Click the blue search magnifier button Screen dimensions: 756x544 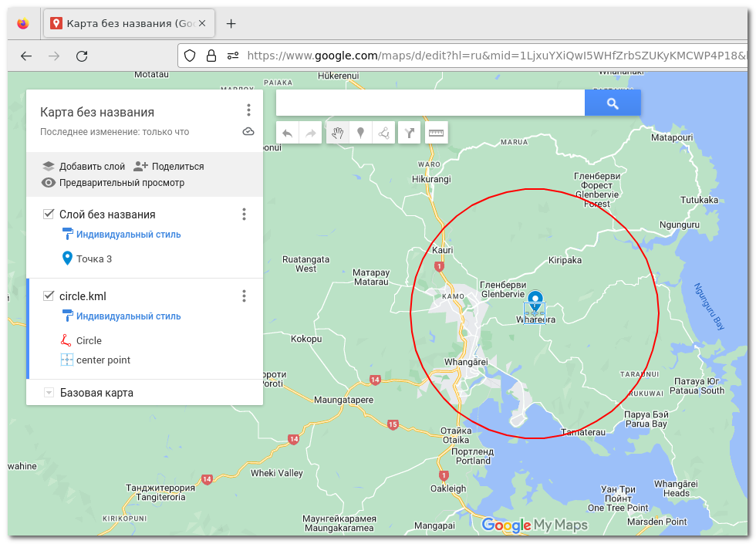[x=613, y=103]
